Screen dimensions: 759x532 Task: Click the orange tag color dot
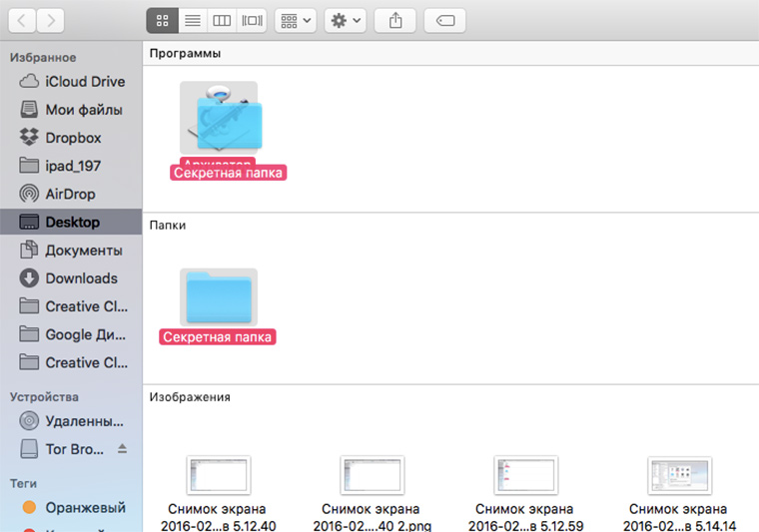tap(30, 507)
